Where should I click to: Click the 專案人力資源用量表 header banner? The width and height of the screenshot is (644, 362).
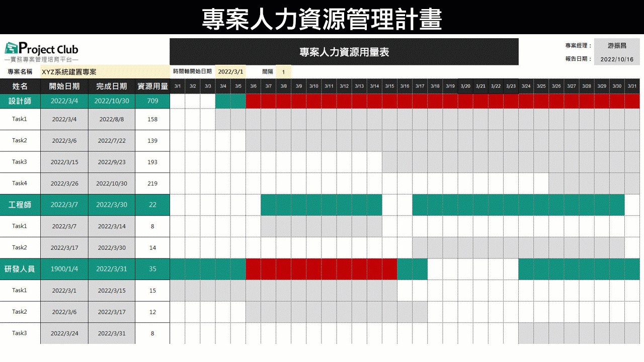(344, 52)
